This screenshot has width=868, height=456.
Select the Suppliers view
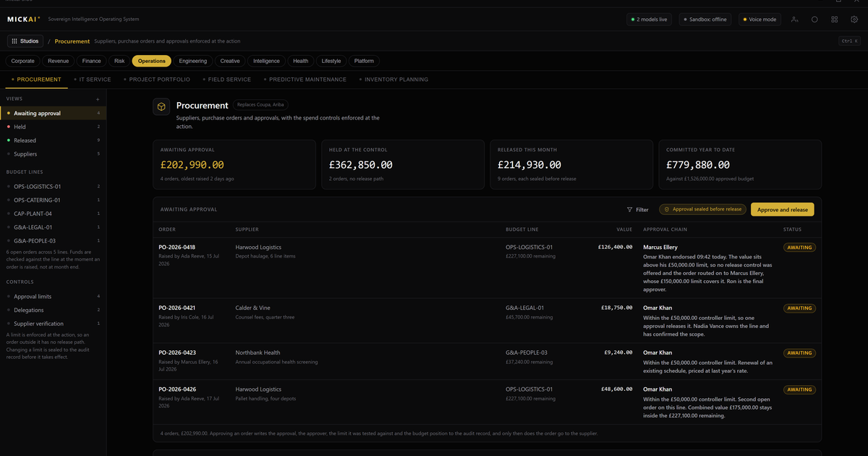(53, 154)
